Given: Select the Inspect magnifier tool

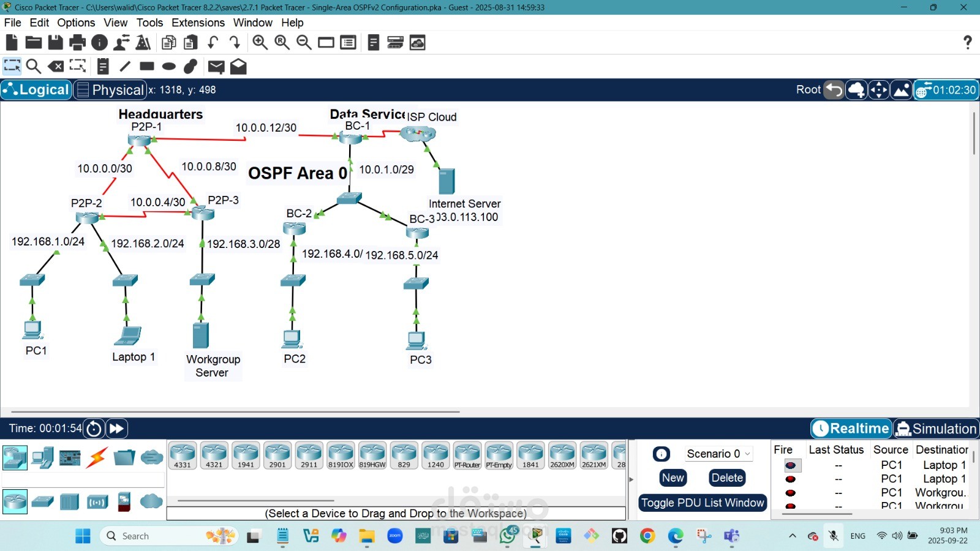Looking at the screenshot, I should 33,66.
